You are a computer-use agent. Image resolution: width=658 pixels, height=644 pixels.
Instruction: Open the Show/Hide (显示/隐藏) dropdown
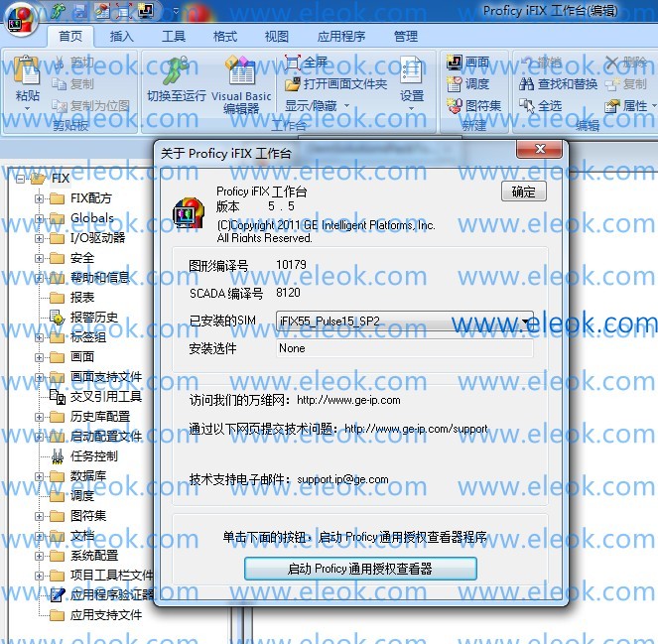coord(317,106)
